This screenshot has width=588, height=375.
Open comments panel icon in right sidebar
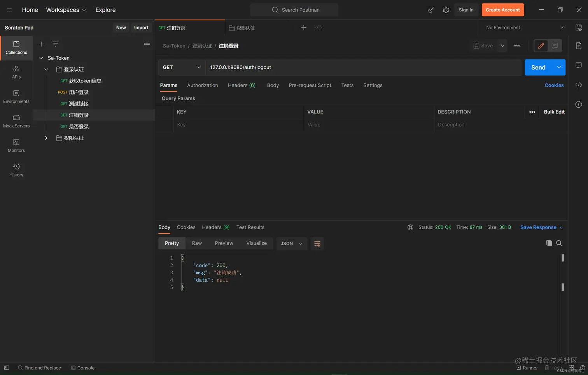pyautogui.click(x=579, y=65)
